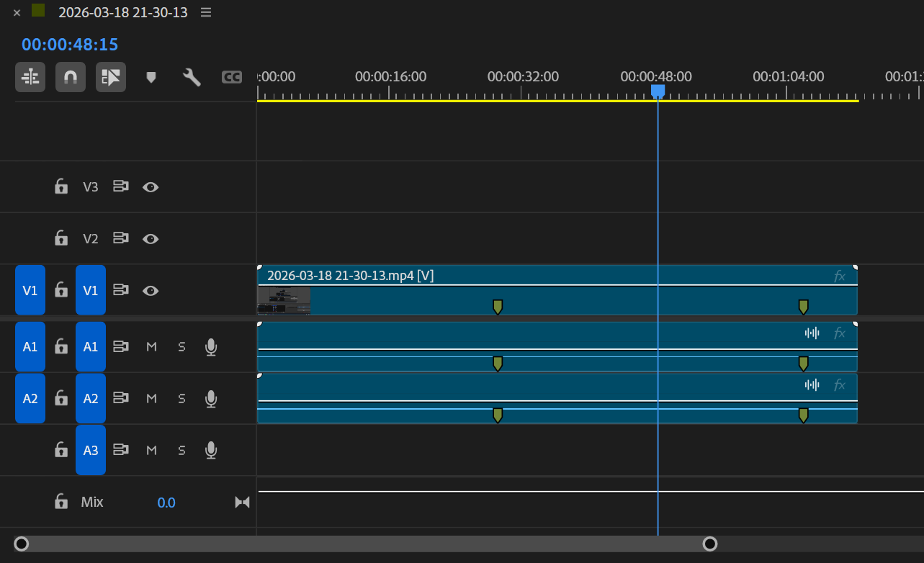Solo audio track A1
Screen dimensions: 924x563
coord(181,346)
